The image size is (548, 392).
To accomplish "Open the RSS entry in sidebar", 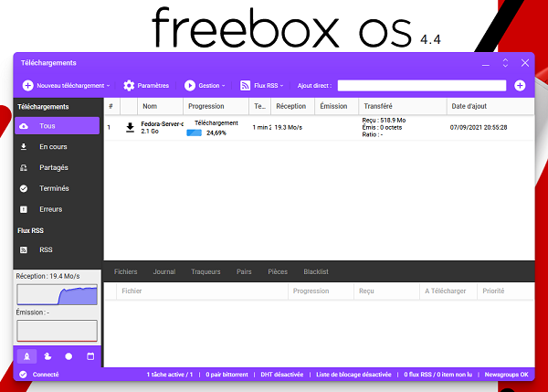I will coord(58,249).
